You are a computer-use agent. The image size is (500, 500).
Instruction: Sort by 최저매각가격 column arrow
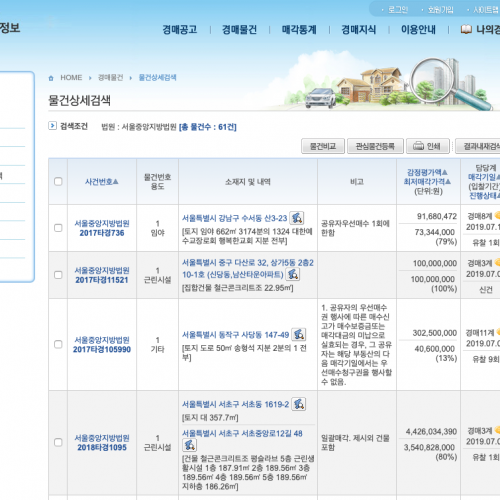tap(448, 181)
